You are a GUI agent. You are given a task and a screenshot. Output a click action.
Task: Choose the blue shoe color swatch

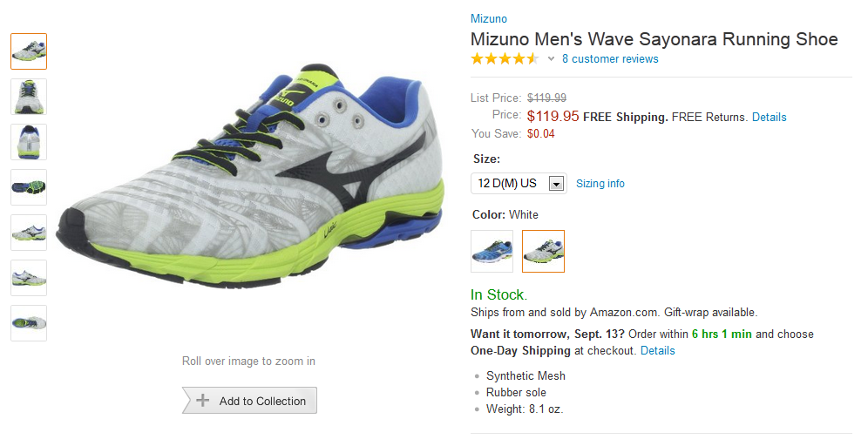492,251
